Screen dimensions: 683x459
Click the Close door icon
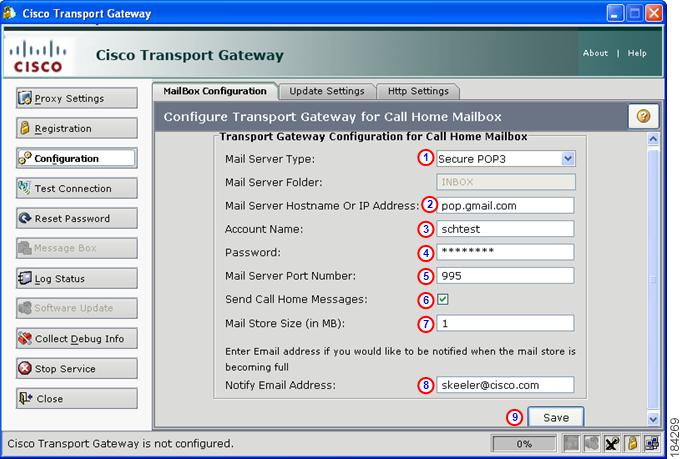tap(25, 398)
